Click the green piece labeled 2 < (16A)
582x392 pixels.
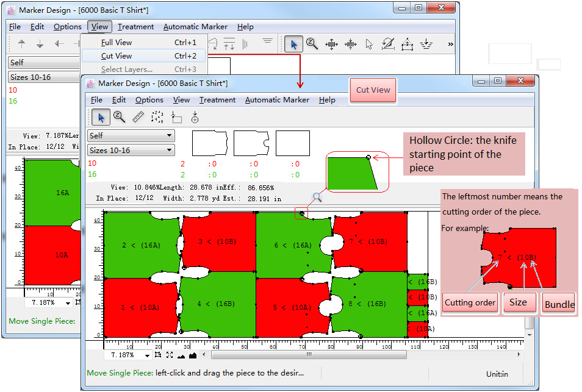[x=141, y=245]
